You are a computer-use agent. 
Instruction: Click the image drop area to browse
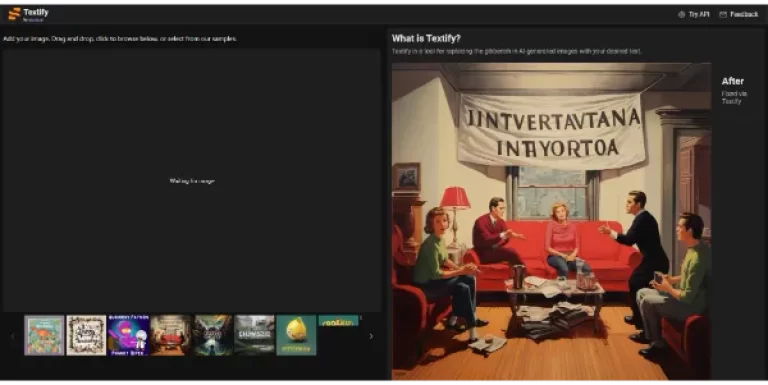192,180
